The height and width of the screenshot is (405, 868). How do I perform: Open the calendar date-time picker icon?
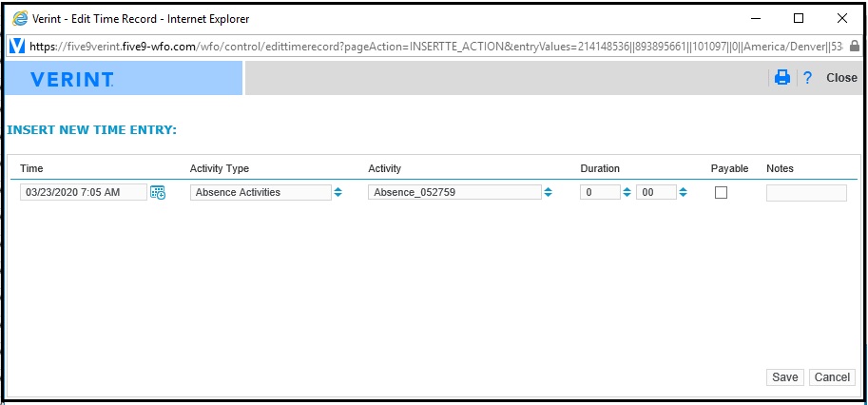158,193
